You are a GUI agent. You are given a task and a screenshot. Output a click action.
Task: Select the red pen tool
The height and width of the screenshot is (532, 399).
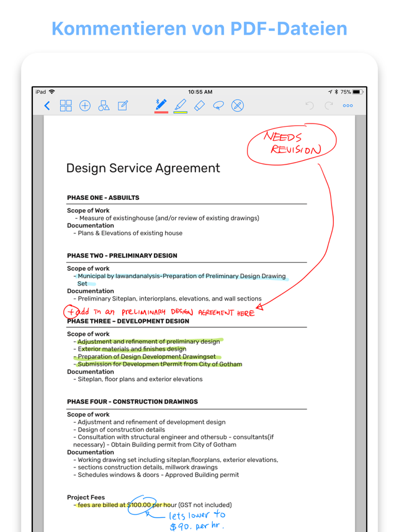click(x=161, y=104)
